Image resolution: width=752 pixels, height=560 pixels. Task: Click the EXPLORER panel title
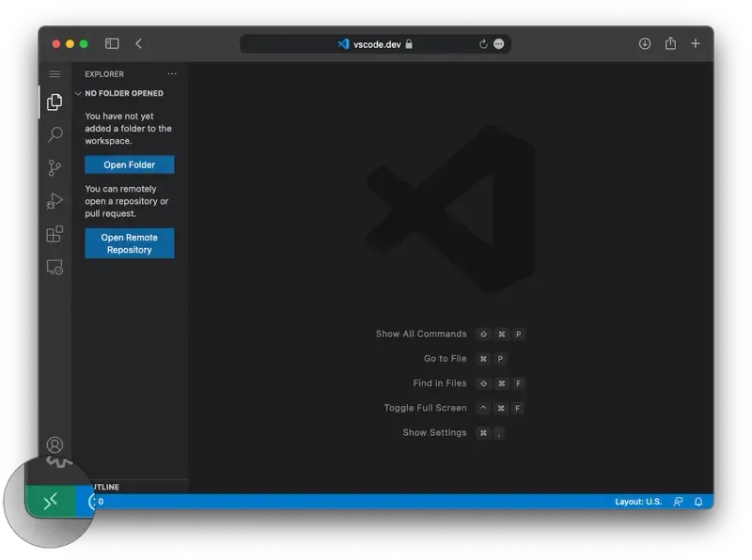click(104, 74)
